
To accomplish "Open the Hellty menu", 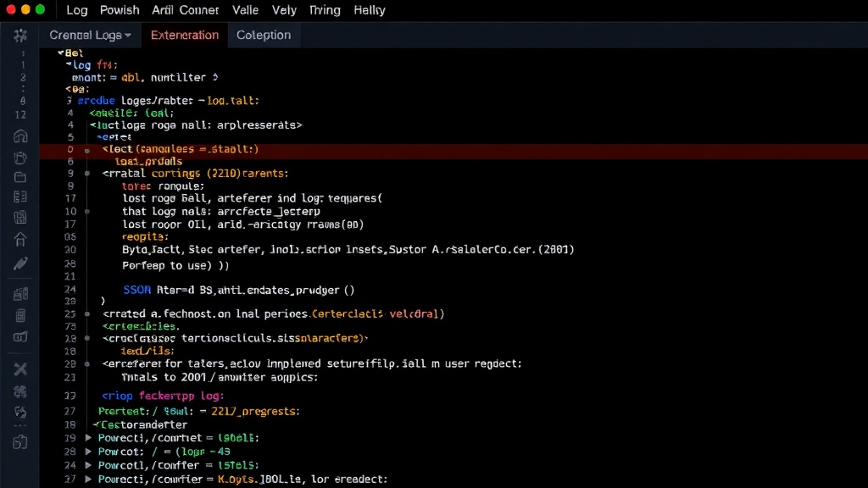I will [370, 10].
